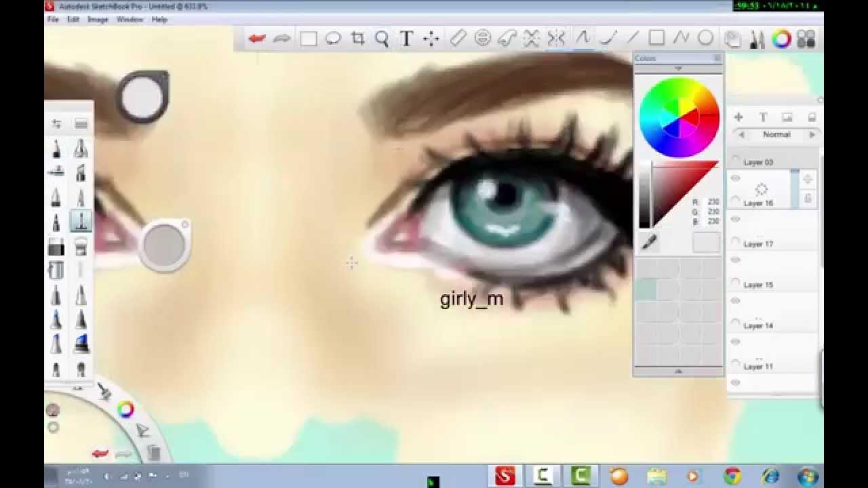
Task: Select the lasso selection tool
Action: [x=333, y=39]
